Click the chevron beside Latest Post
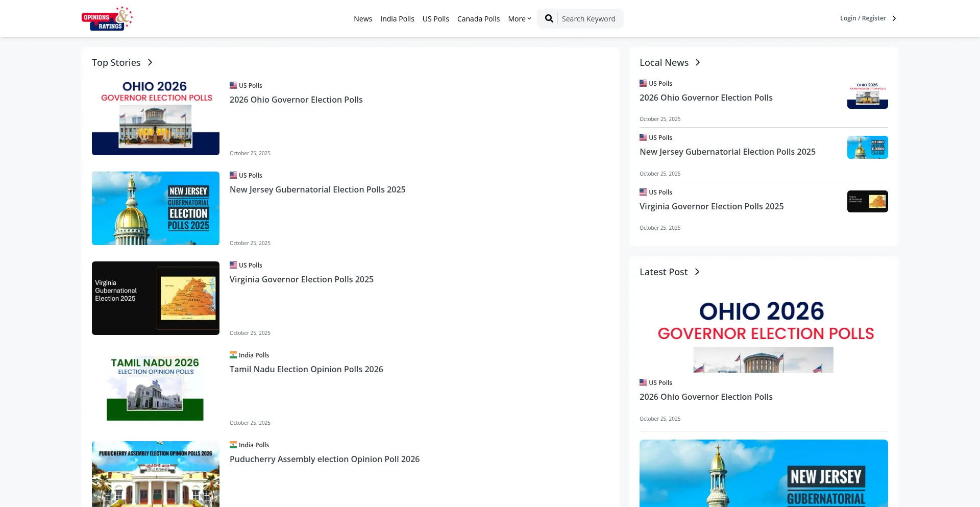This screenshot has height=507, width=980. (697, 272)
